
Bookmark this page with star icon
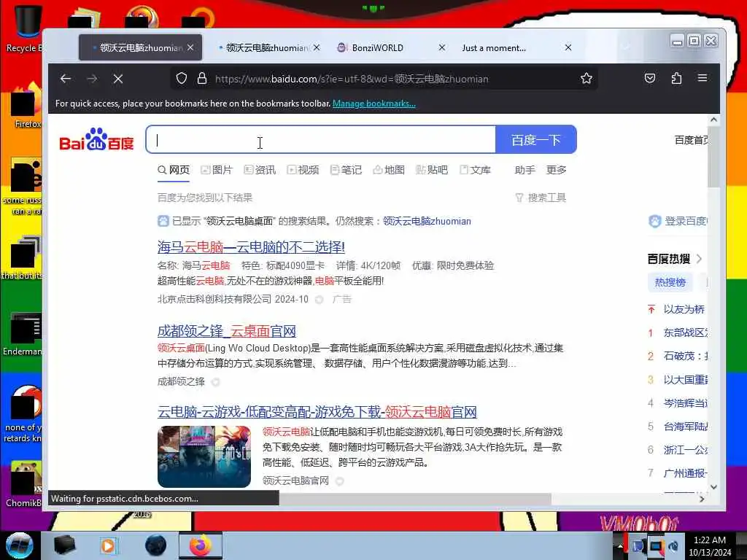(587, 79)
